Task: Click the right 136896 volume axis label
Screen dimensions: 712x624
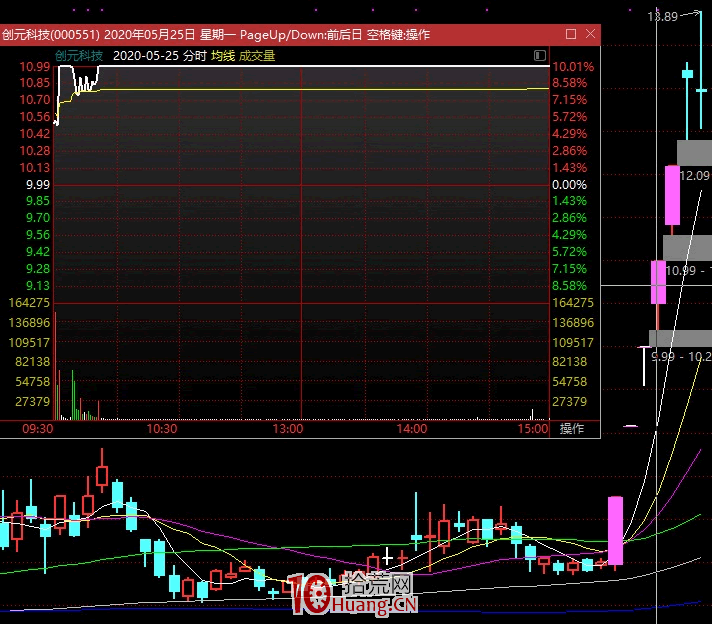Action: [573, 322]
